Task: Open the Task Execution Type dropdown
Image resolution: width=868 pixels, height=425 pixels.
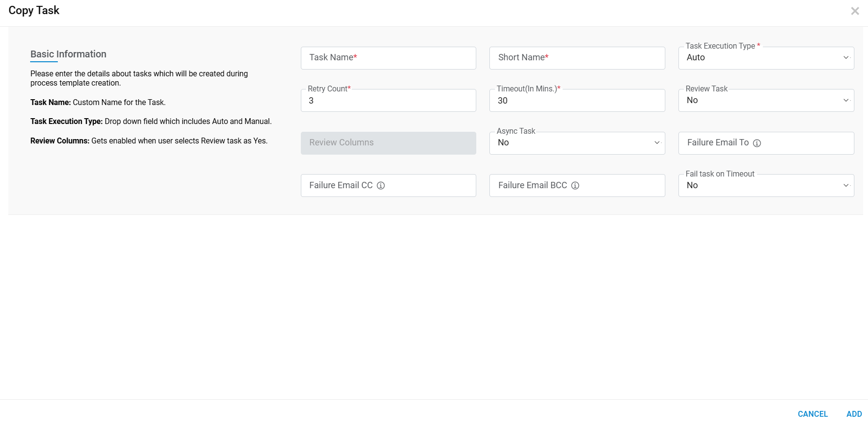Action: (x=766, y=58)
